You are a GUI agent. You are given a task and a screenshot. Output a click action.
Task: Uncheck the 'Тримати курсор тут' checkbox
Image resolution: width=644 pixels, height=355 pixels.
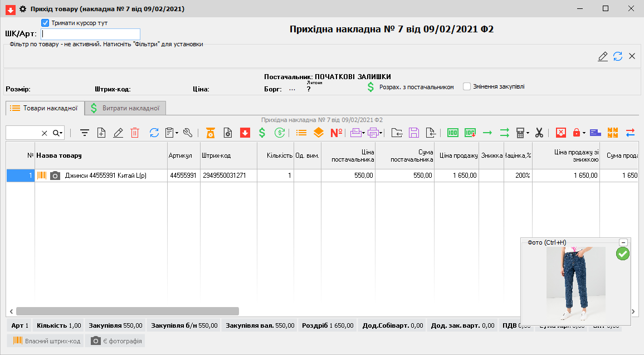point(46,23)
